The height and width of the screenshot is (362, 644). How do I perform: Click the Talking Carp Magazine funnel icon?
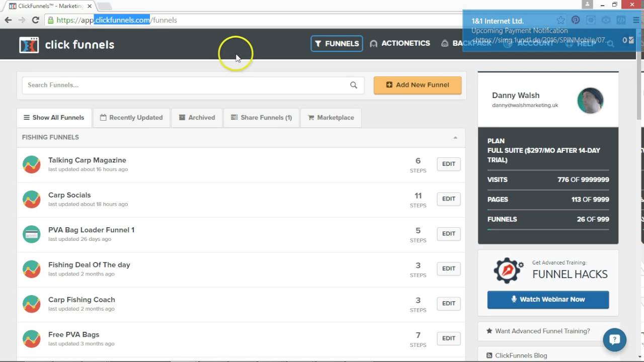click(32, 164)
